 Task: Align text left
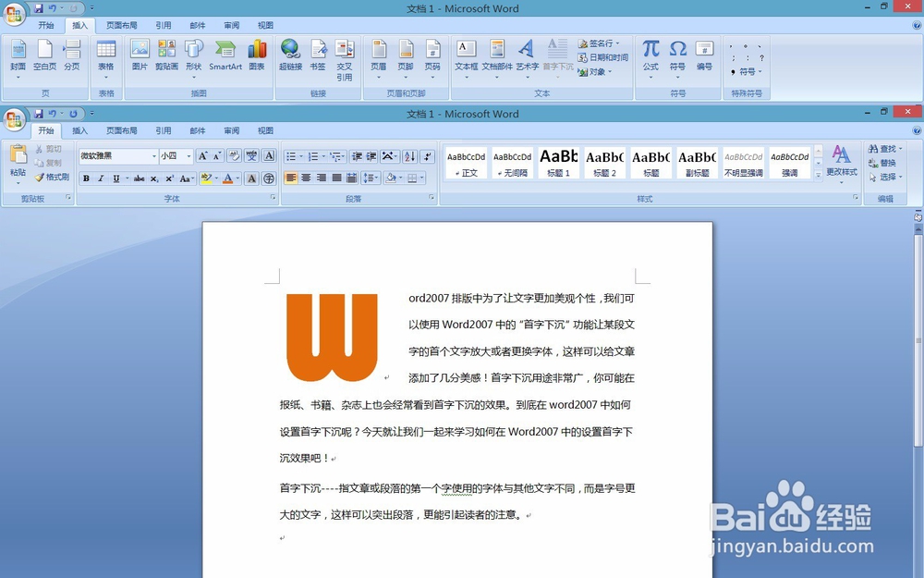pos(290,178)
